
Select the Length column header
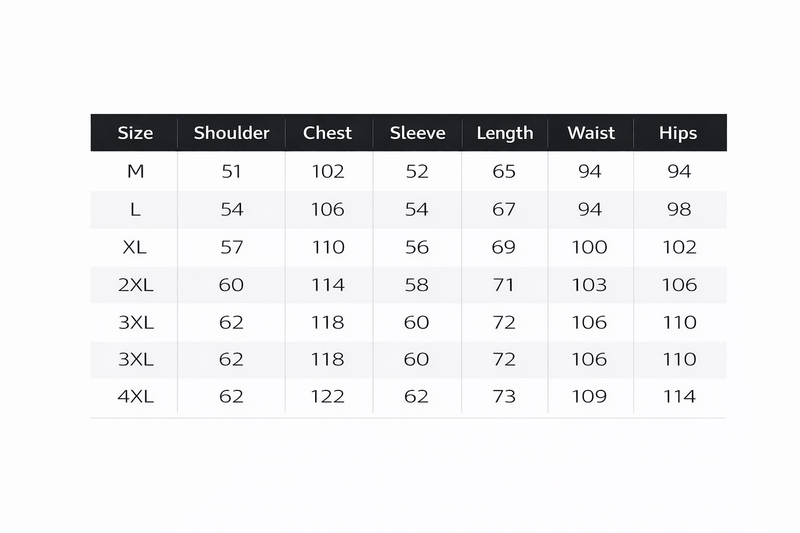click(505, 134)
